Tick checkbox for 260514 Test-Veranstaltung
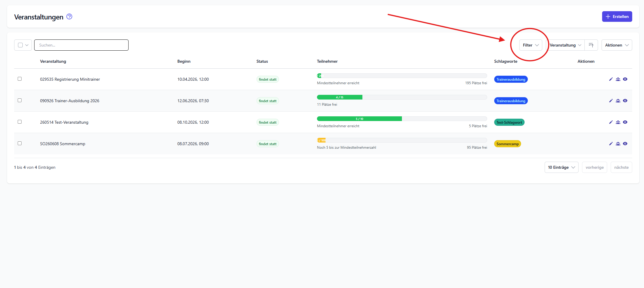The height and width of the screenshot is (288, 644). coord(20,122)
